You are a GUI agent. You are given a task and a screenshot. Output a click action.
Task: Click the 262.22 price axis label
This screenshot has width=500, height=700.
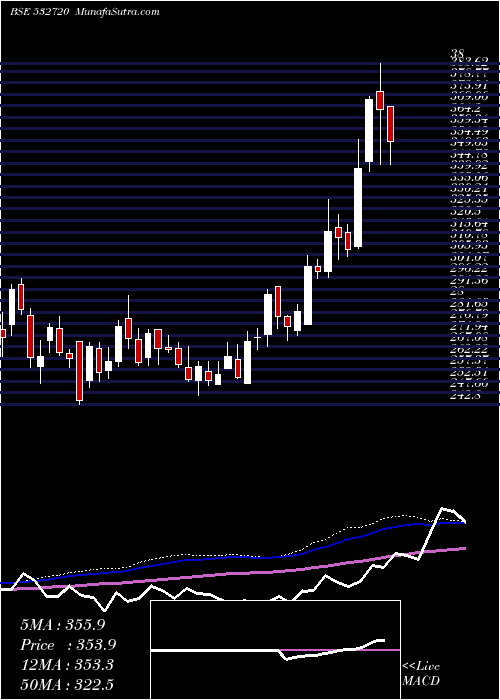click(x=471, y=350)
